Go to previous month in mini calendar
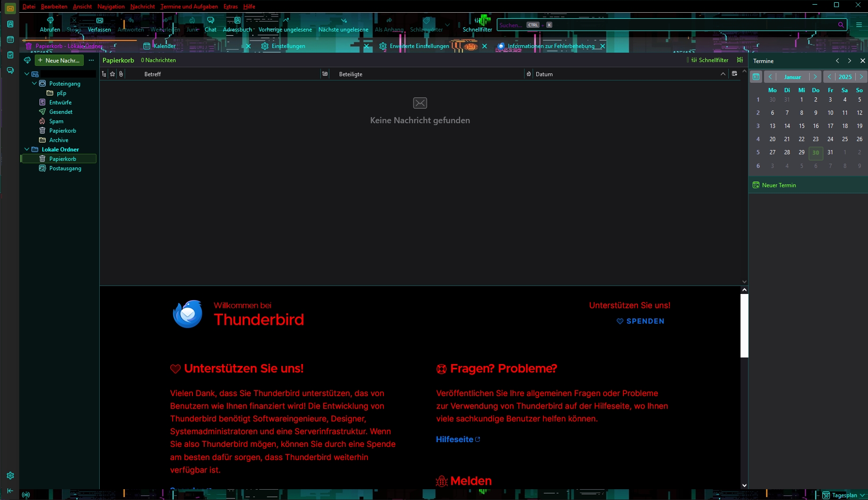The height and width of the screenshot is (500, 868). click(x=770, y=77)
